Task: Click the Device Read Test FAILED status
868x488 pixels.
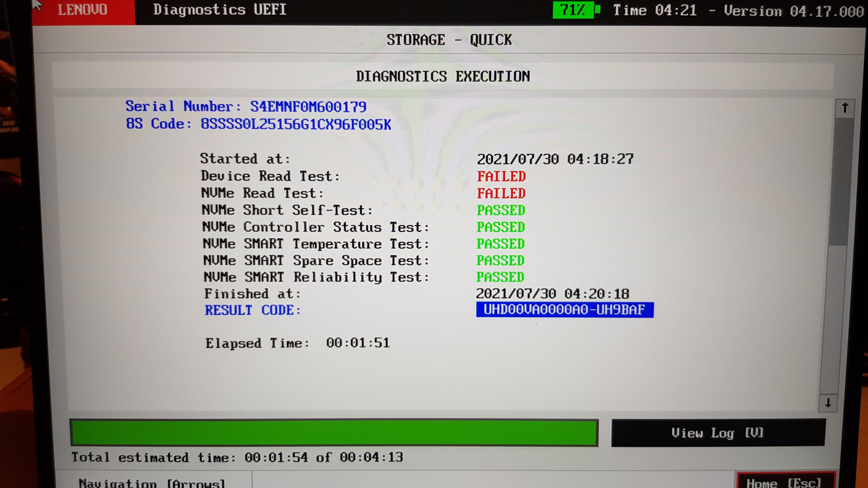Action: [x=501, y=176]
